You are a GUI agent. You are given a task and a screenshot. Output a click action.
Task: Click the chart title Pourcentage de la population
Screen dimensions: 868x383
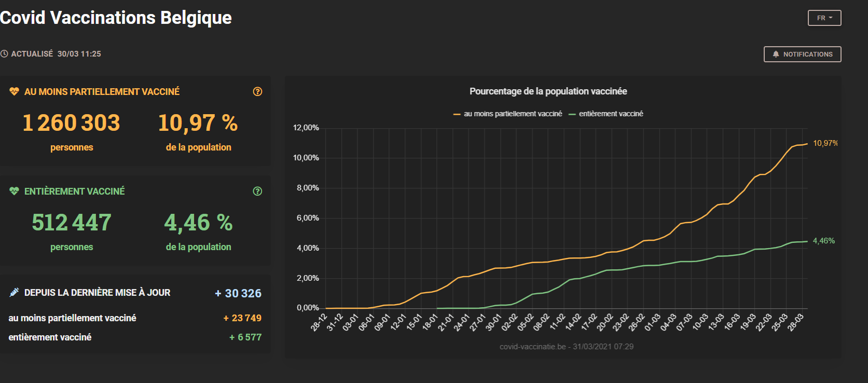pos(548,91)
